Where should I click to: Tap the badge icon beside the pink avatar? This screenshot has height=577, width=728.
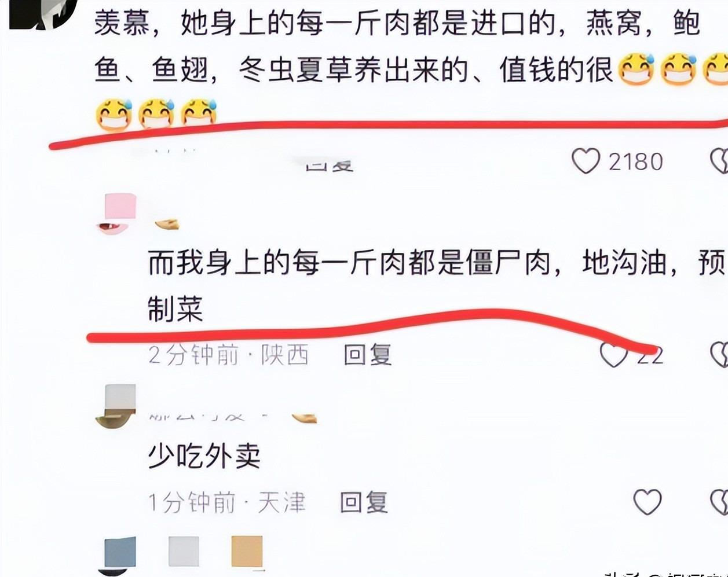[x=166, y=224]
